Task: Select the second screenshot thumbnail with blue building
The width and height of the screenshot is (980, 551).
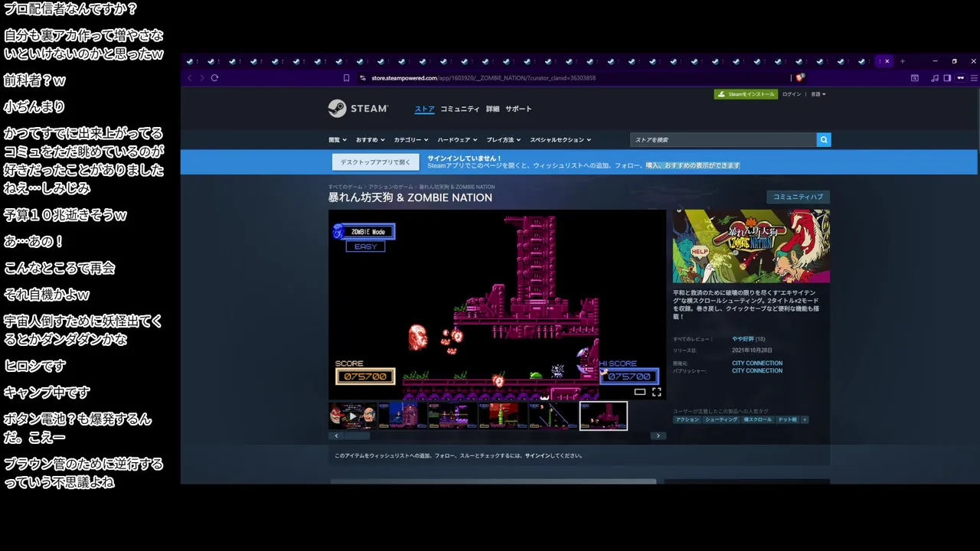Action: [x=403, y=416]
